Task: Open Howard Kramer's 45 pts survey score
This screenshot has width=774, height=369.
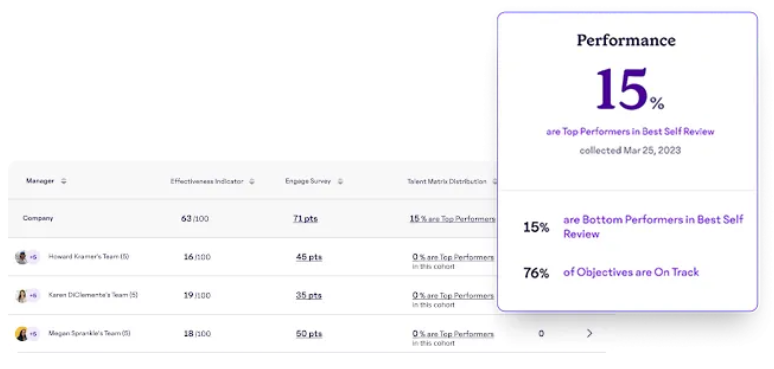Action: coord(309,257)
